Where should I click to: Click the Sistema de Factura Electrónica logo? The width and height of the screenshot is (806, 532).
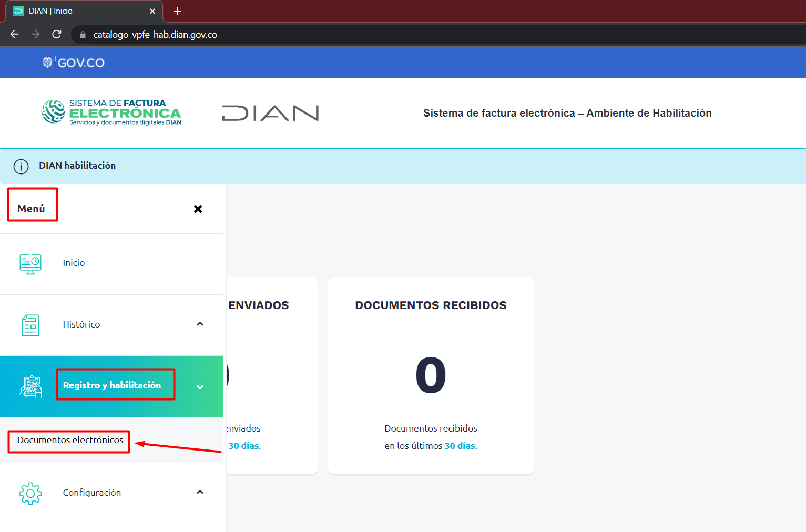click(x=111, y=112)
